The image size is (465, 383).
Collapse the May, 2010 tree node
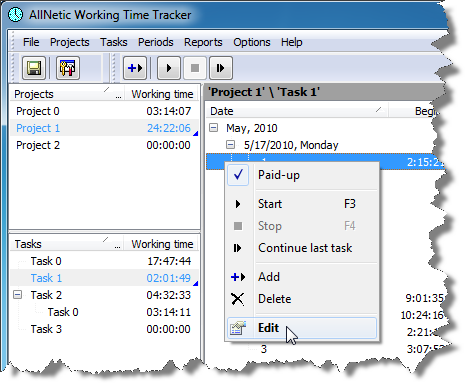214,128
